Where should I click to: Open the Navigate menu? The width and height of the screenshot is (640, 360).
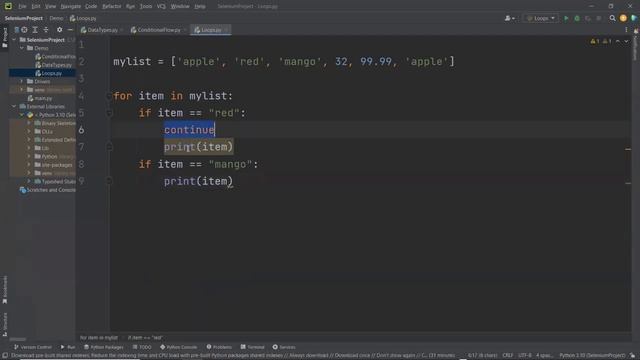(x=71, y=6)
